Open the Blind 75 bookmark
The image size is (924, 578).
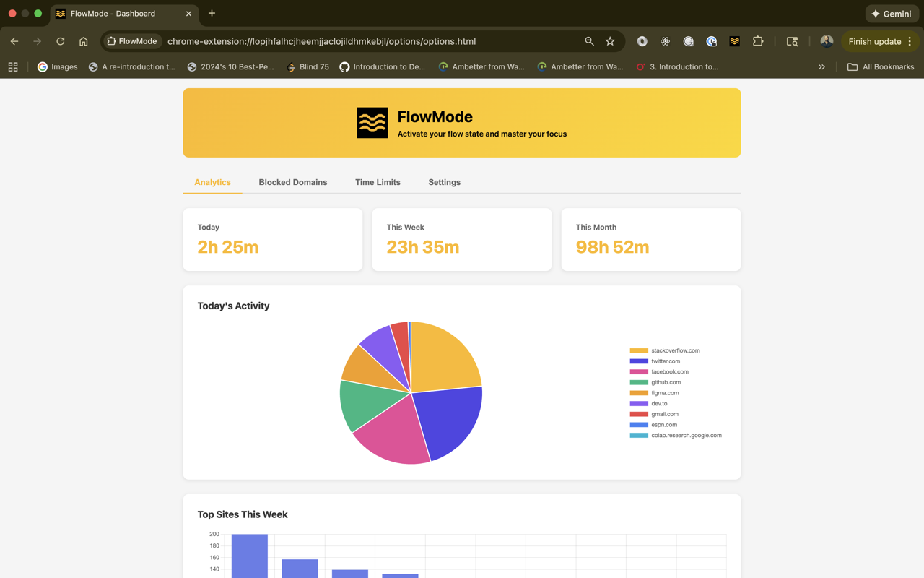(x=308, y=66)
